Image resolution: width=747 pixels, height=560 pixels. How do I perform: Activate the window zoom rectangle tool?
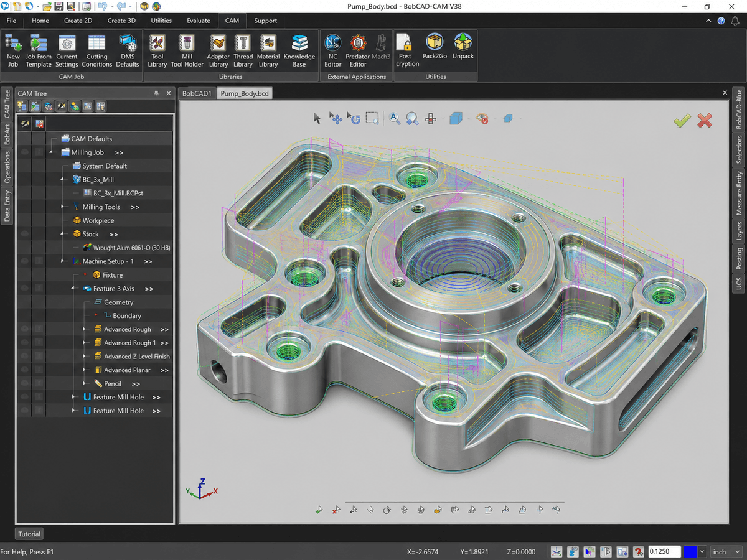click(x=372, y=118)
